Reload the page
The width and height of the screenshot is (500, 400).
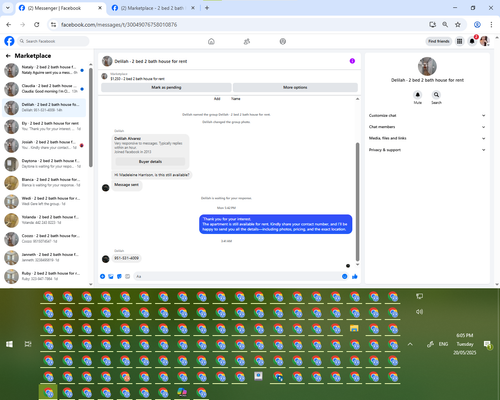coord(37,25)
